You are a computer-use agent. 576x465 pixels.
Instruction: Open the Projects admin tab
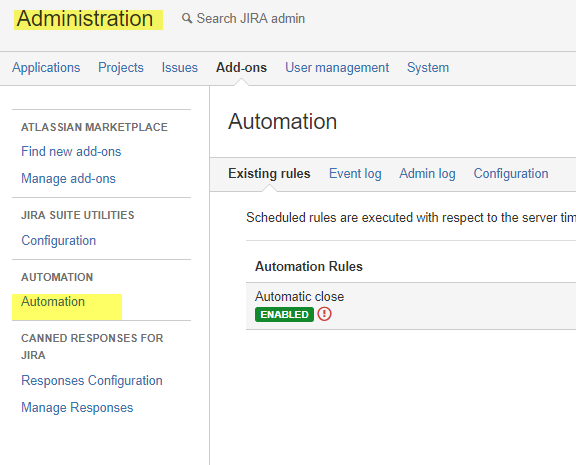point(120,68)
